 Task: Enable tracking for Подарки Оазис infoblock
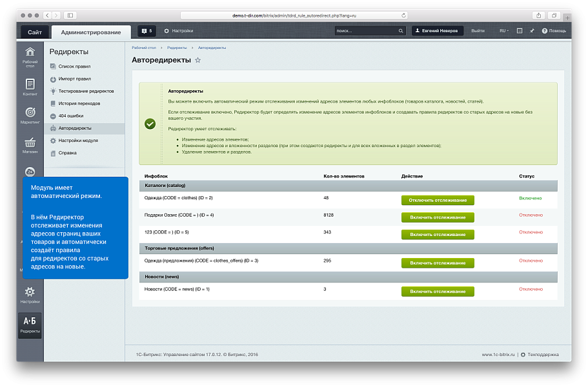[x=437, y=217]
